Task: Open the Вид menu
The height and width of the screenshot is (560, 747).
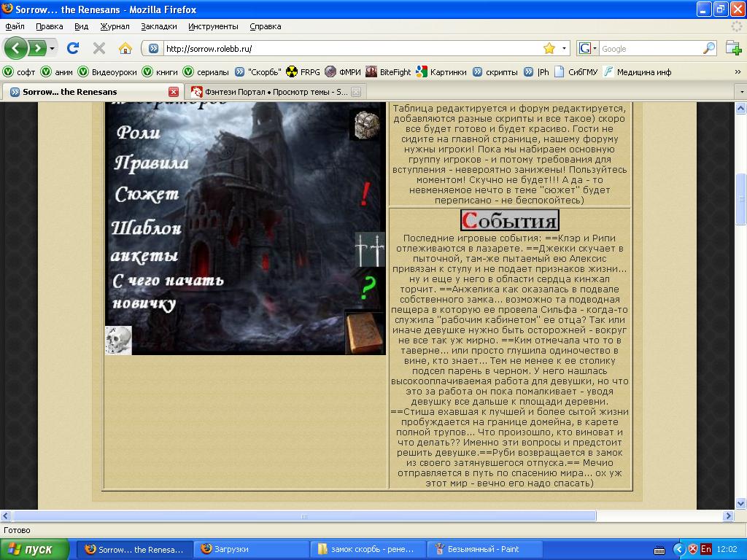Action: click(x=82, y=27)
